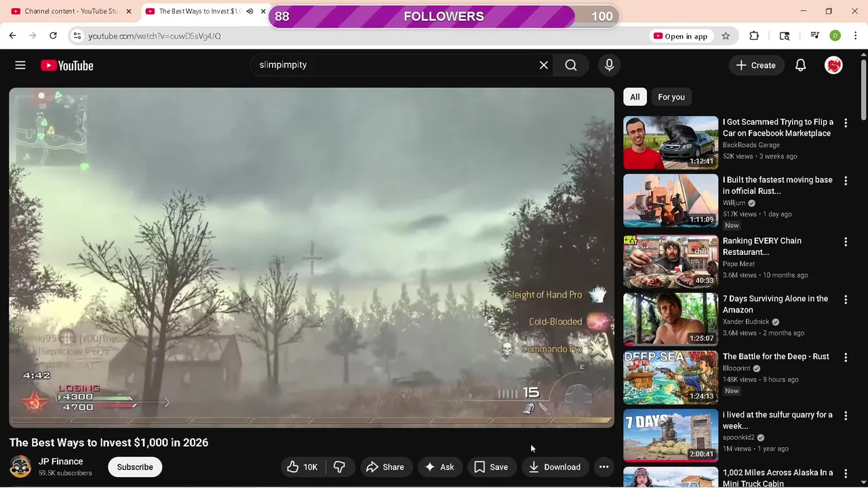
Task: Save the video to a playlist
Action: (x=491, y=467)
